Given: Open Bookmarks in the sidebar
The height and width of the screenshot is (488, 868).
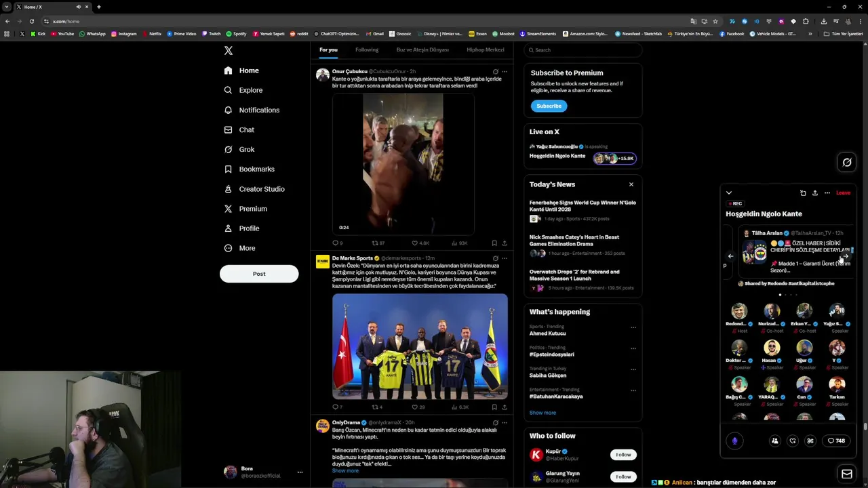Looking at the screenshot, I should click(x=249, y=169).
